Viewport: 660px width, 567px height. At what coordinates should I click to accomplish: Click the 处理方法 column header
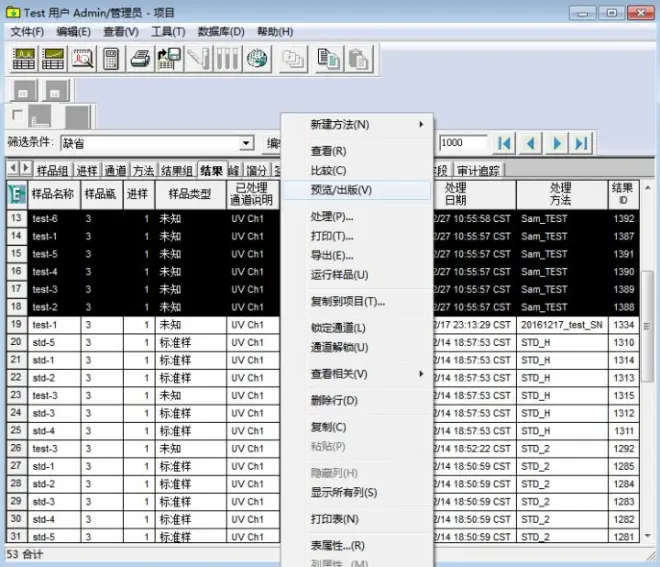[561, 194]
